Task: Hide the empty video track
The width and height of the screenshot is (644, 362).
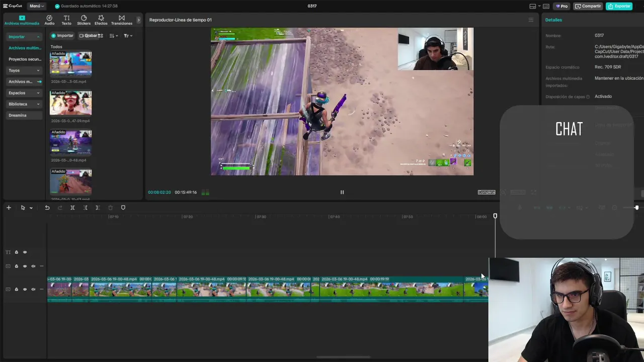Action: pyautogui.click(x=25, y=266)
